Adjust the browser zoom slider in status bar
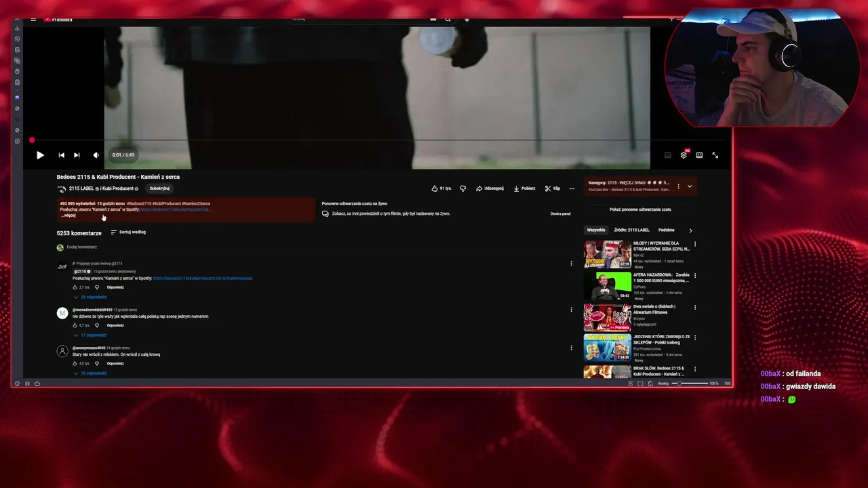The image size is (868, 488). coord(690,384)
